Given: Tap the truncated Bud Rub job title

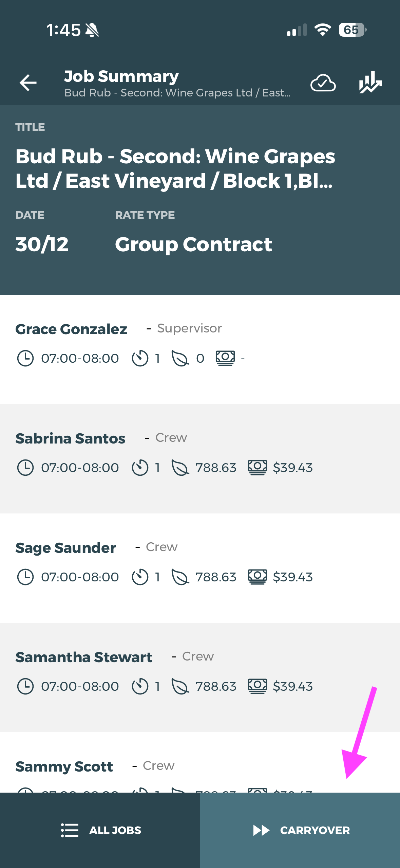Looking at the screenshot, I should [x=175, y=168].
